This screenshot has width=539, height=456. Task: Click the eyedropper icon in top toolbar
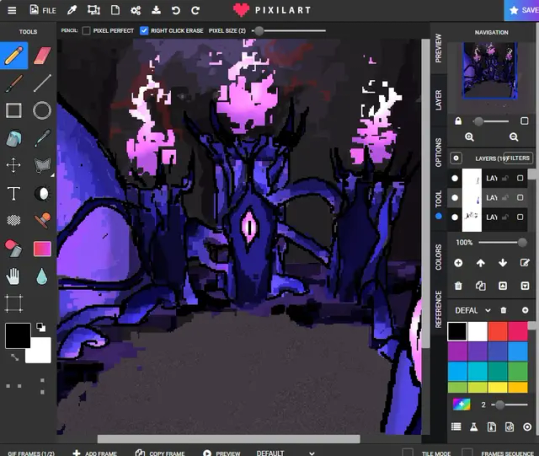tap(72, 10)
